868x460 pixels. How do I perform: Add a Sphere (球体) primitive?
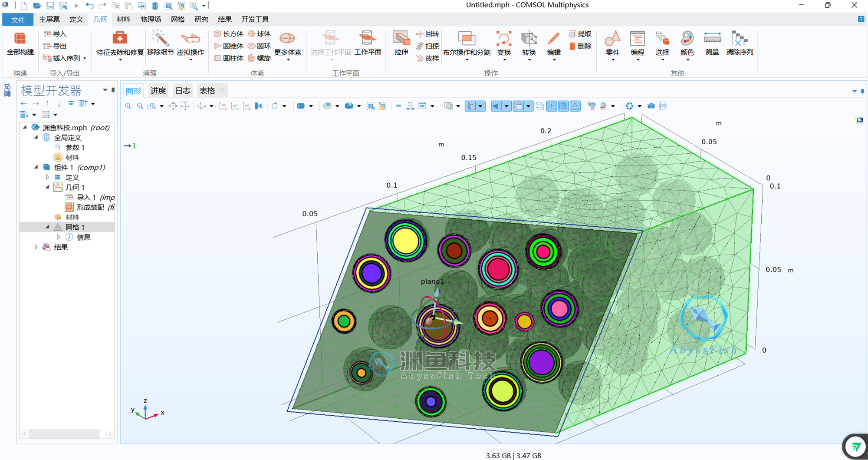click(260, 34)
